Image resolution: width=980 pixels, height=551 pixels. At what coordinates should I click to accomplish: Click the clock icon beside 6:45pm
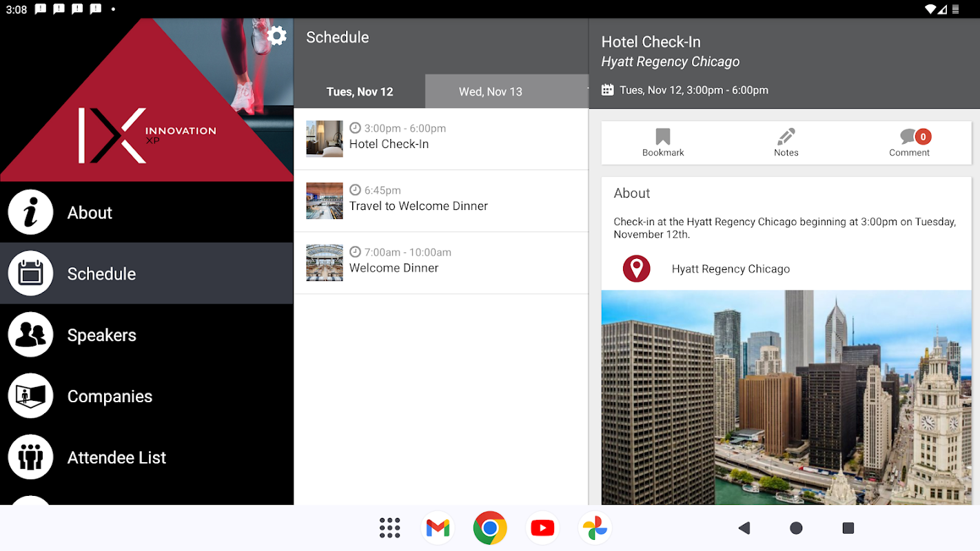click(x=355, y=190)
